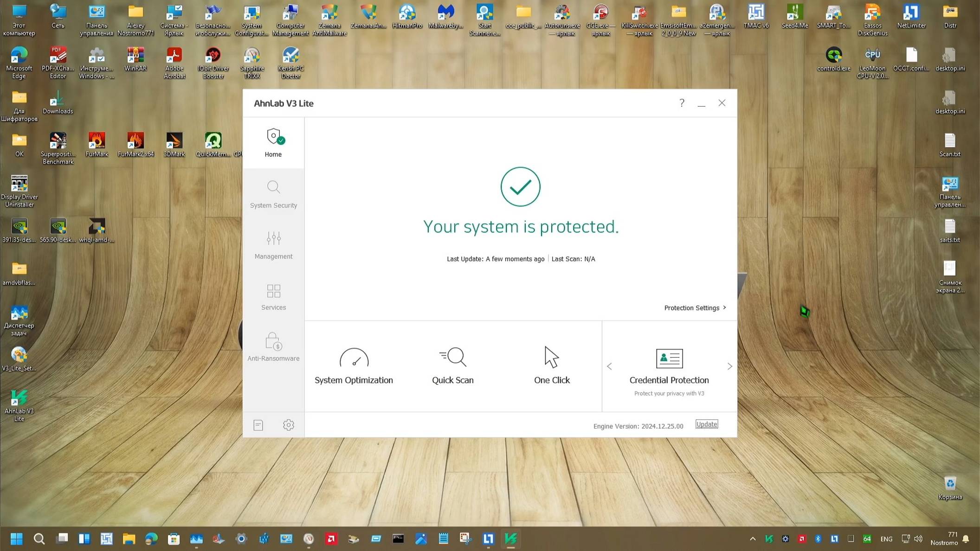Open the Management section
The width and height of the screenshot is (980, 551).
(x=273, y=245)
